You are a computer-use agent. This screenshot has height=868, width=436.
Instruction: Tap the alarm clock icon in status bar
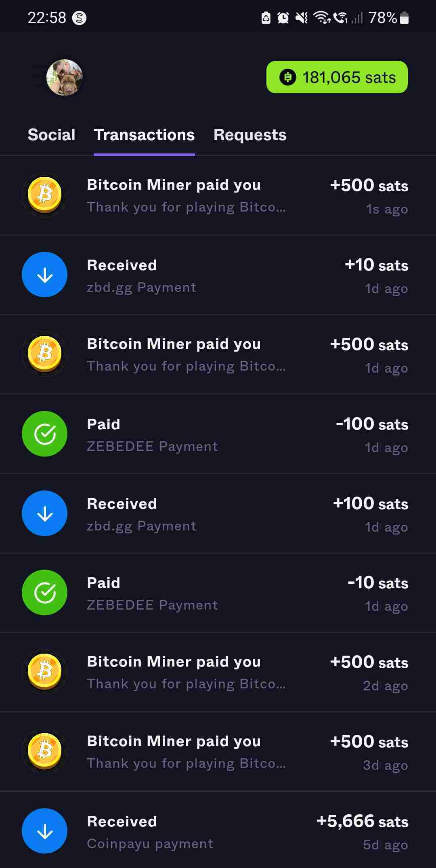[x=283, y=18]
